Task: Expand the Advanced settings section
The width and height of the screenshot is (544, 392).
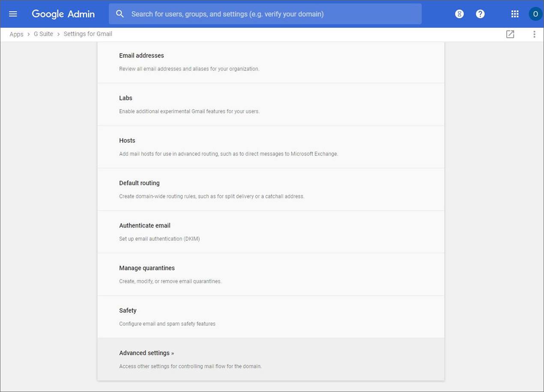Action: point(146,353)
